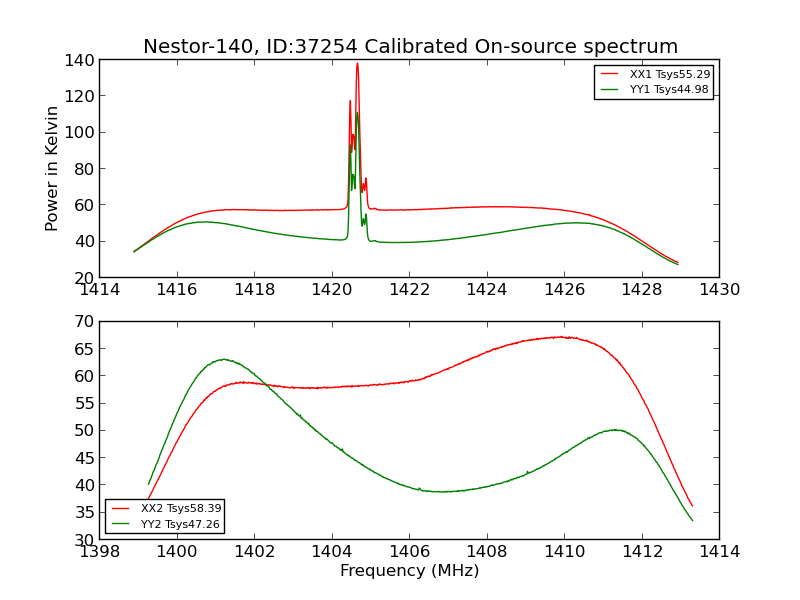Select the XX1 Tsys55.29 legend entry
Screen dimensions: 800x600
click(x=655, y=74)
